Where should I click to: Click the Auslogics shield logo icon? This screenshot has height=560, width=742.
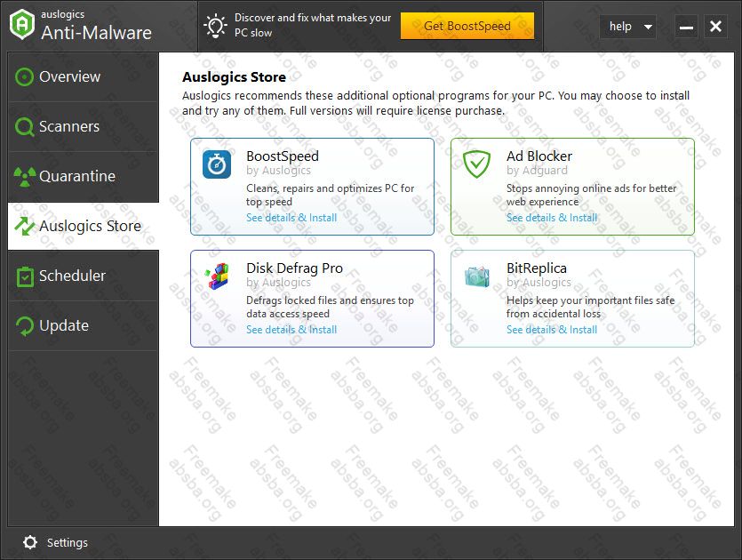tap(22, 24)
